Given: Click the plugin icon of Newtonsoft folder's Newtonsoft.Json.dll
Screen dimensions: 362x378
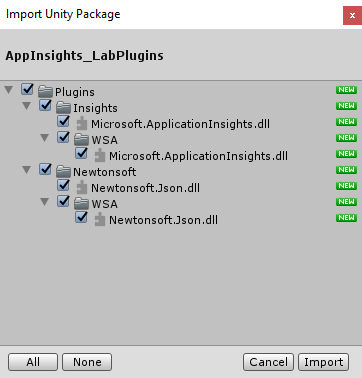Looking at the screenshot, I should (82, 187).
